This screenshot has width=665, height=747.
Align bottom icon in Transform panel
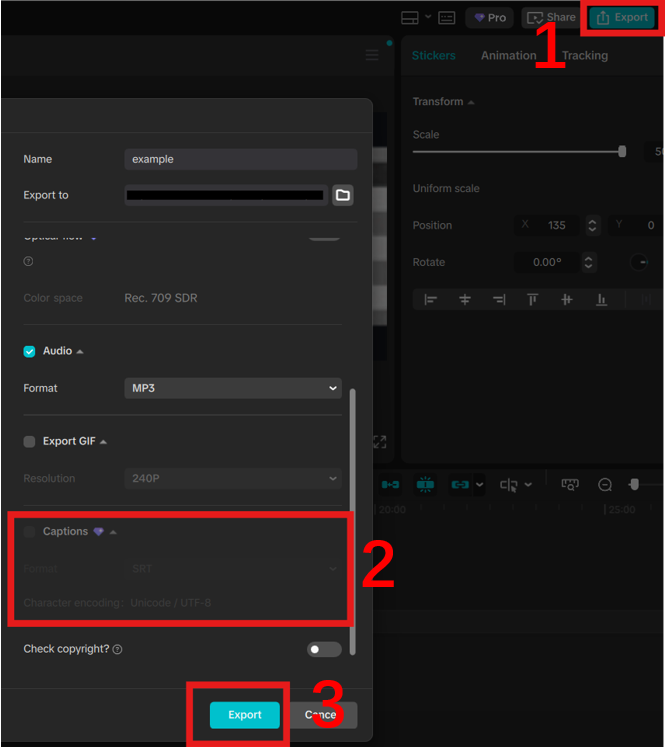(x=601, y=299)
